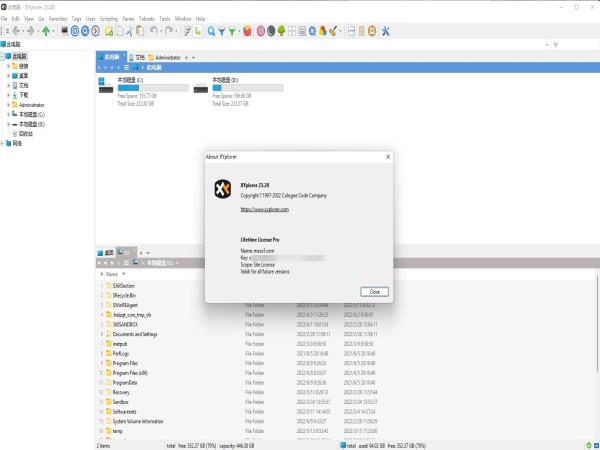600x450 pixels.
Task: Click the Copy icon in toolbar
Action: click(120, 31)
